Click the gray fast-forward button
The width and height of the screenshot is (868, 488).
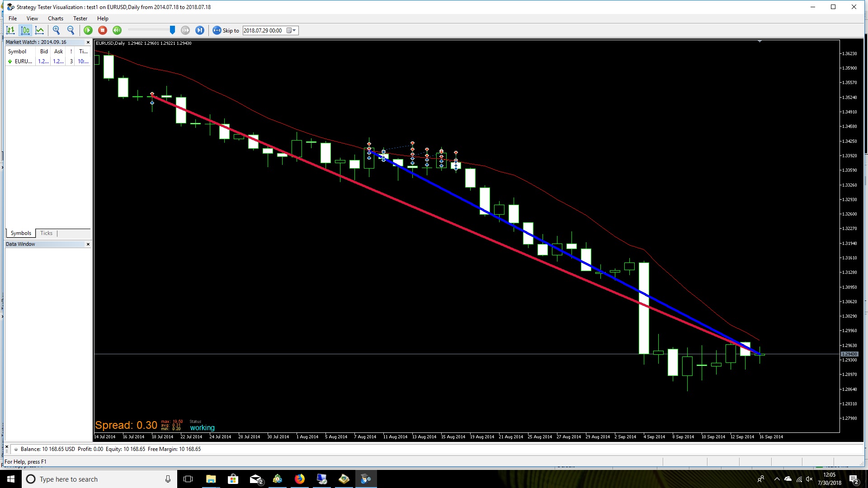click(185, 30)
